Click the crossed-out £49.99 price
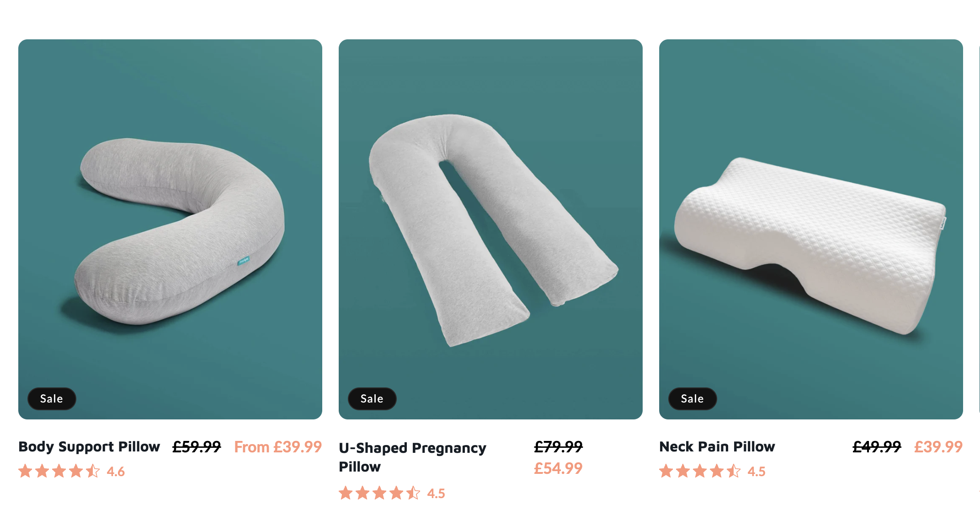 (x=877, y=447)
